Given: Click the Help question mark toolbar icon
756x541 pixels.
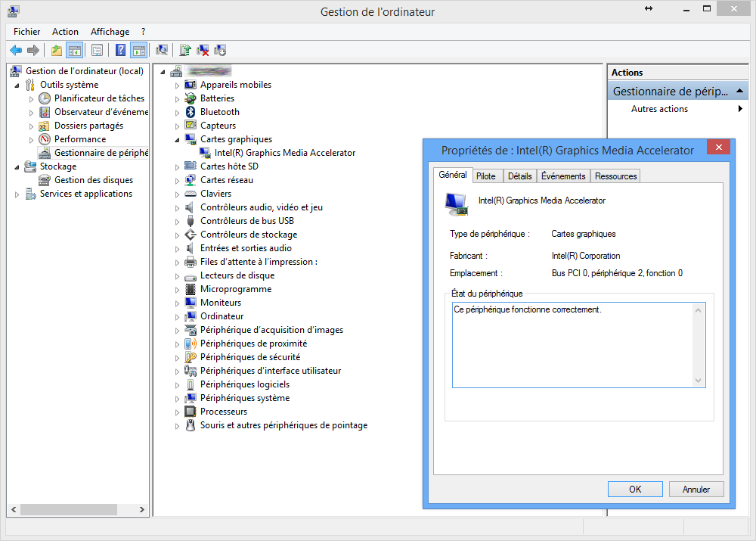Looking at the screenshot, I should coord(121,51).
